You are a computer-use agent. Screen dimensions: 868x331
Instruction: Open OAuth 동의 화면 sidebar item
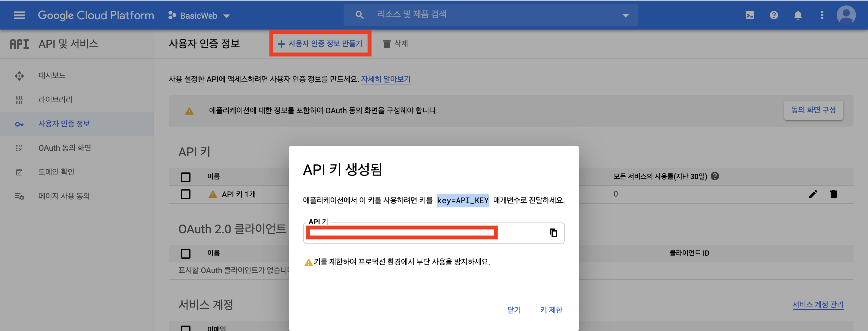coord(64,148)
